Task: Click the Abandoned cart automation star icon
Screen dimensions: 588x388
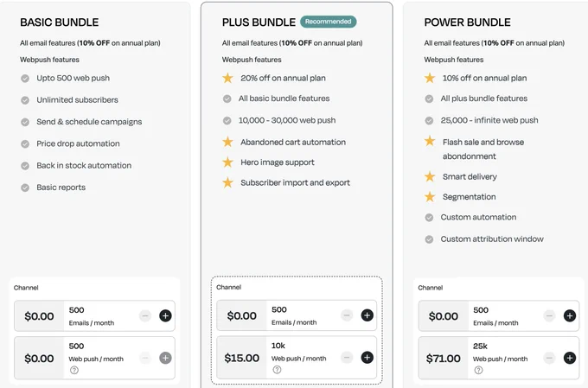Action: 227,142
